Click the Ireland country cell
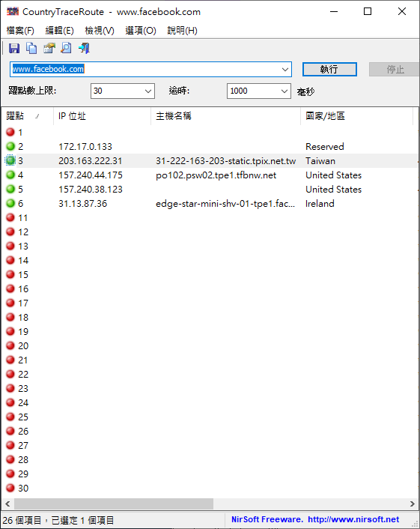Screen dimensions: 420x529 320,203
